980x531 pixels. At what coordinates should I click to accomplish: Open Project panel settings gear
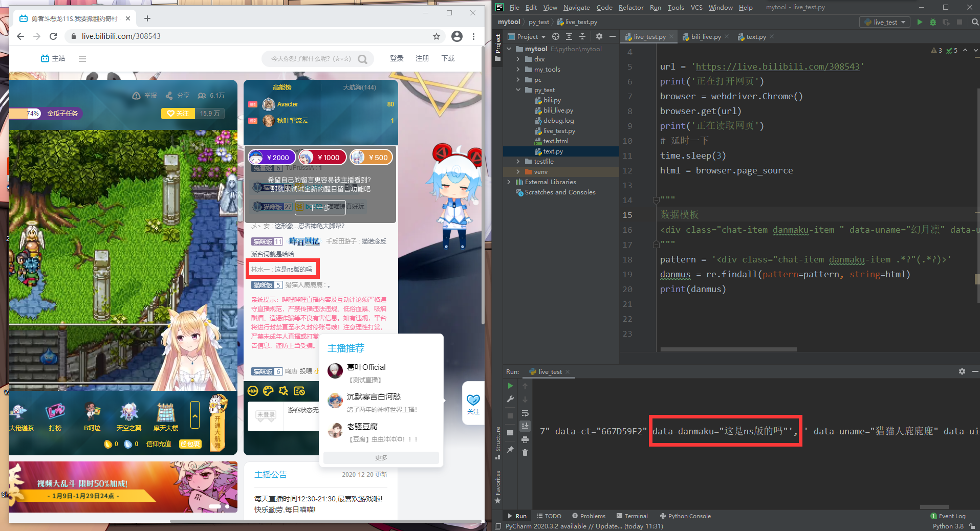click(x=599, y=37)
